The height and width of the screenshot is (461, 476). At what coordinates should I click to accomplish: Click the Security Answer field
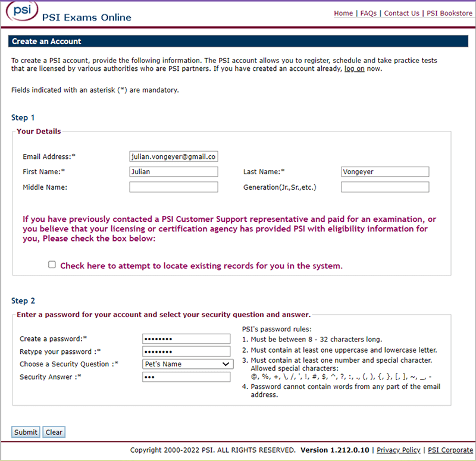coord(186,377)
